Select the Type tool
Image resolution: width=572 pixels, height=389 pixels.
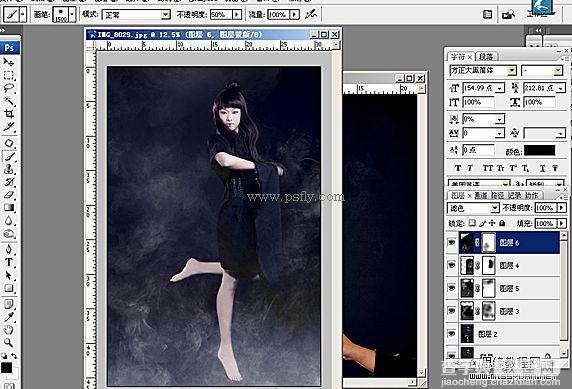8,262
